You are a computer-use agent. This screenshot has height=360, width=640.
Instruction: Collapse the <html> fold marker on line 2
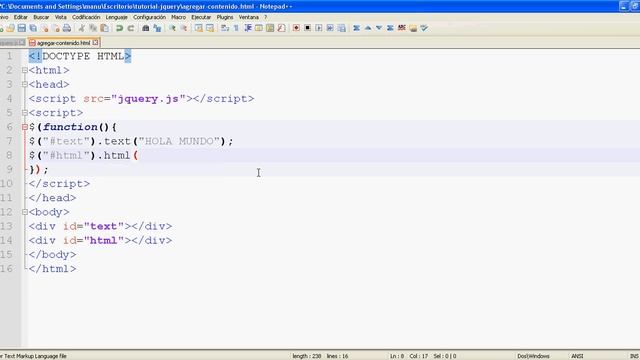[x=24, y=70]
